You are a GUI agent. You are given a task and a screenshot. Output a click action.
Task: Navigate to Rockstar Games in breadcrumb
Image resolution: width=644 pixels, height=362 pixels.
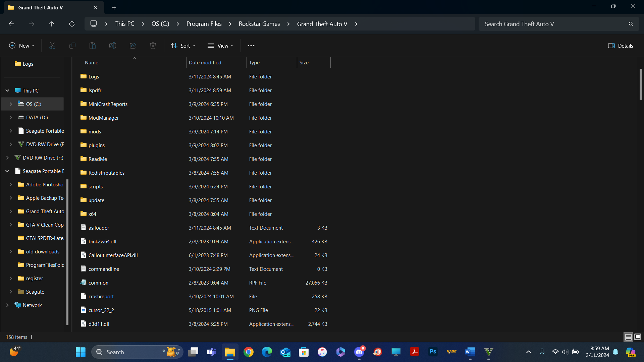pyautogui.click(x=259, y=24)
